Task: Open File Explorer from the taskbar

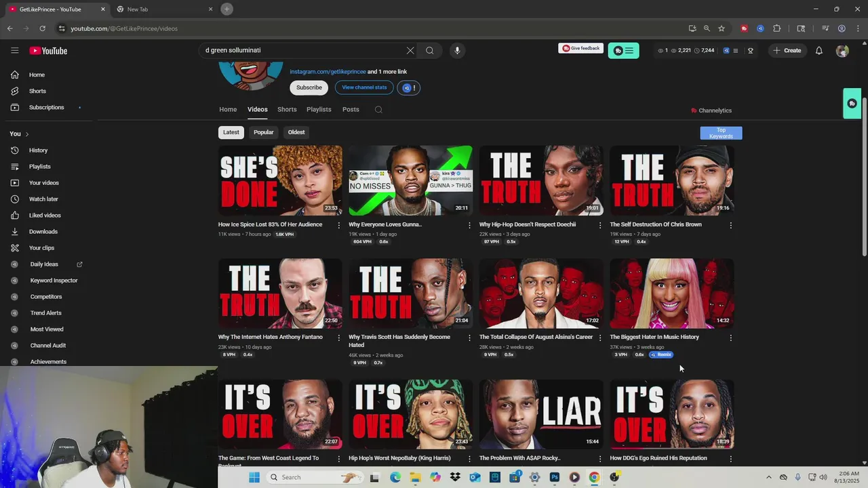Action: 415,477
